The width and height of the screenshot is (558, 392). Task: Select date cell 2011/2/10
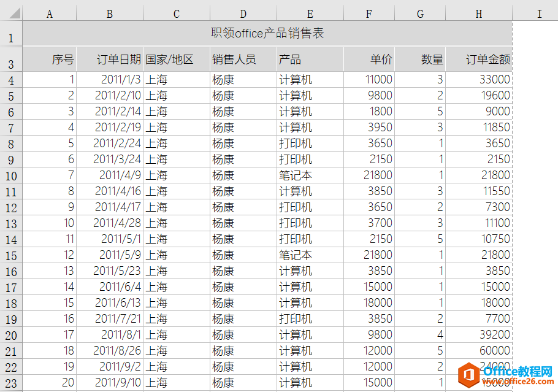coord(110,96)
